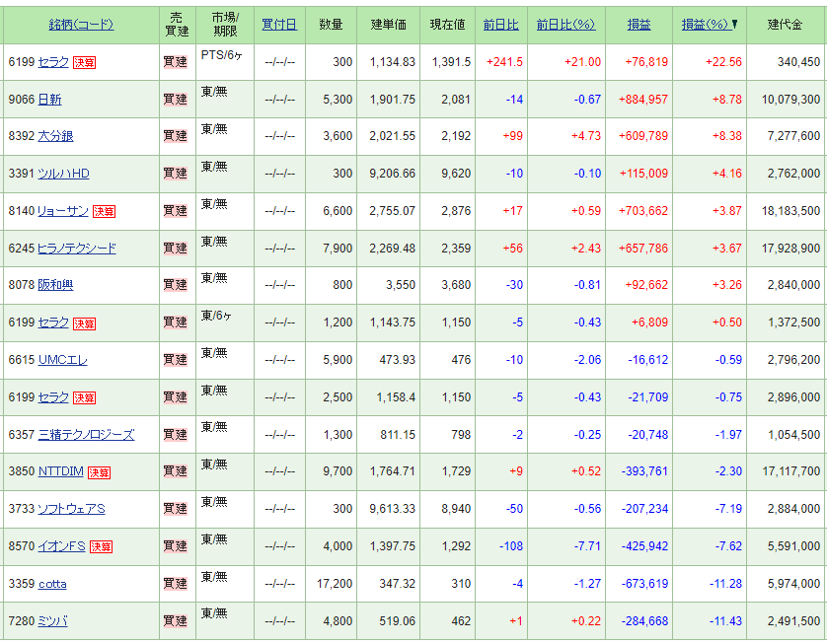827x644 pixels.
Task: Open イオンFS stock link
Action: pos(62,546)
